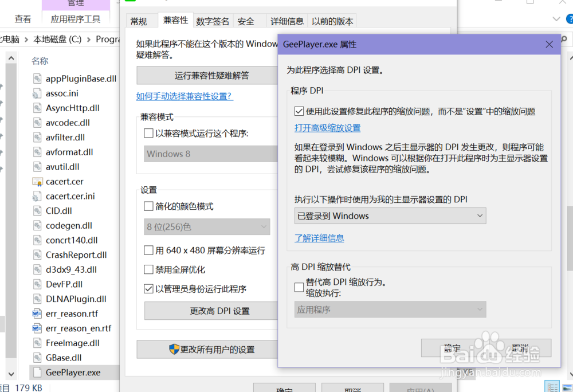Click the breadcrumb arrow after 本地磁盘 (C:)
573x392 pixels.
click(x=89, y=40)
